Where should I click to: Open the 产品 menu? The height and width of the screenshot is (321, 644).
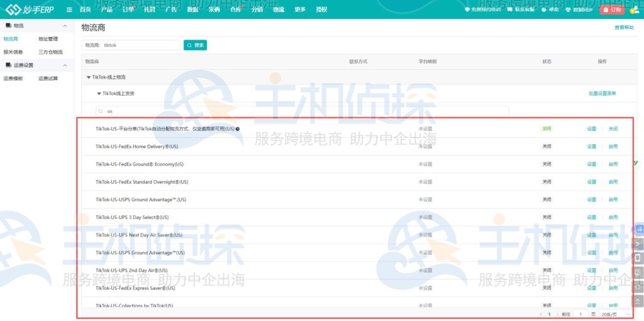click(x=107, y=9)
